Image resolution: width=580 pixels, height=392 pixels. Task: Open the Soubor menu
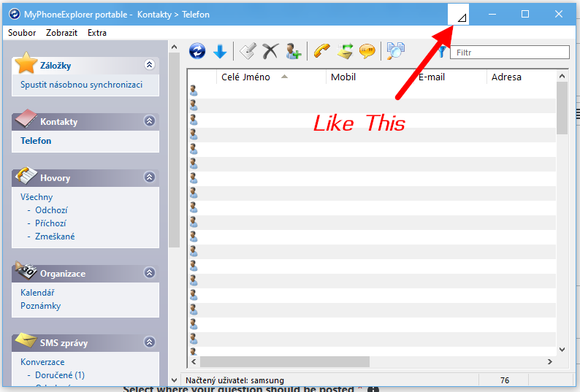[x=22, y=33]
